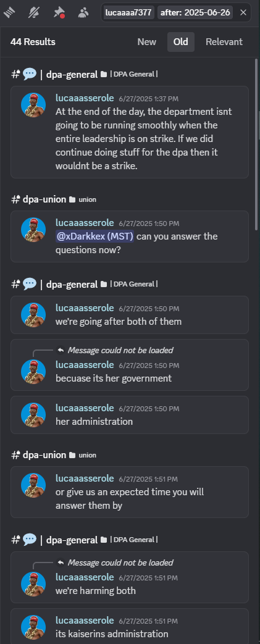The width and height of the screenshot is (260, 644).
Task: Click the 'after: 2025-06-26' search filter
Action: pyautogui.click(x=195, y=13)
